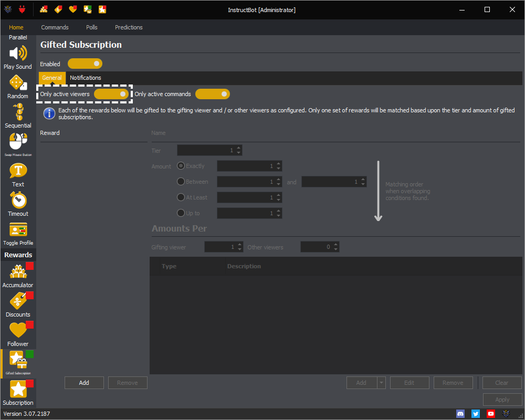The height and width of the screenshot is (420, 525).
Task: Click the Tier value spinner arrows
Action: pos(239,150)
